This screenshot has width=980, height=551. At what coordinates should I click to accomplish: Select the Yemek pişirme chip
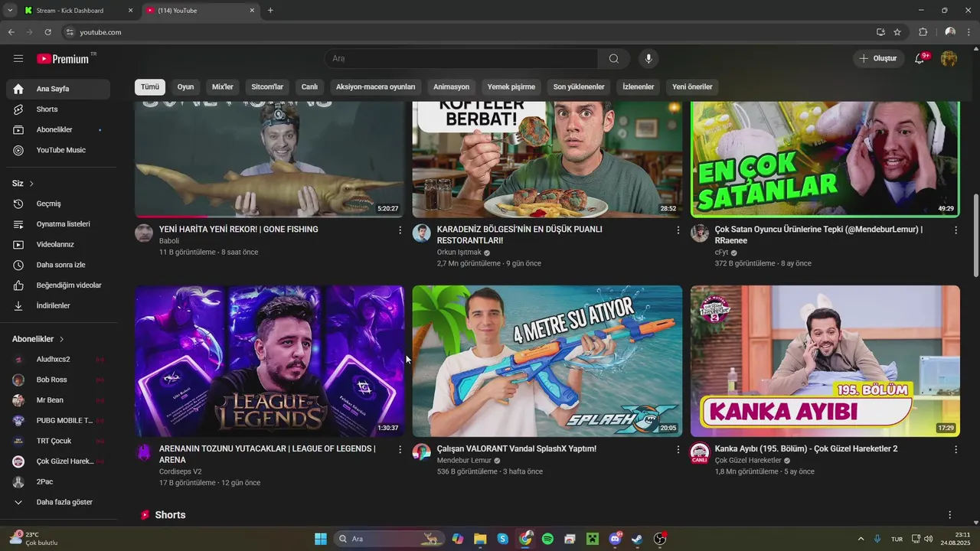pos(511,87)
